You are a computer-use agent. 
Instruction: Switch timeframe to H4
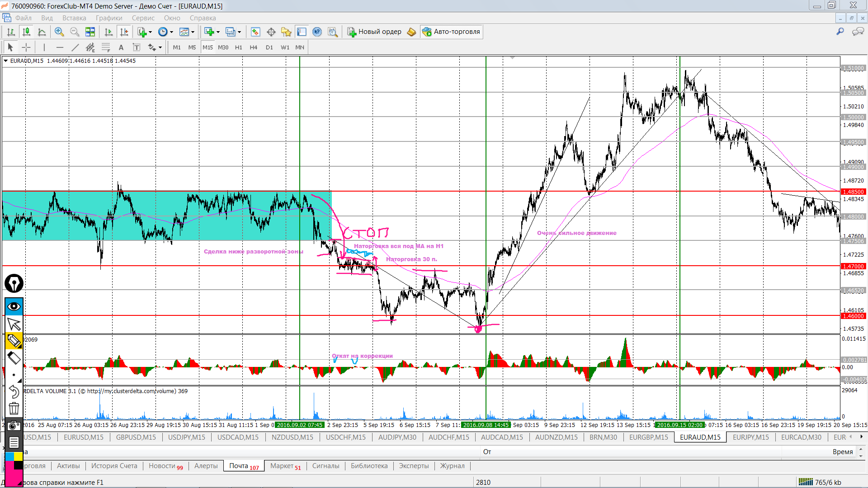point(254,47)
